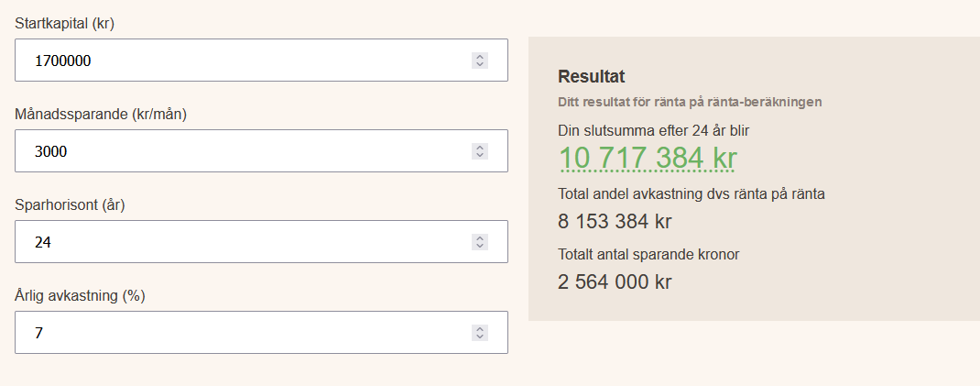Decrease Månadssparande using the down arrow
Viewport: 980px width, 386px height.
coord(479,155)
